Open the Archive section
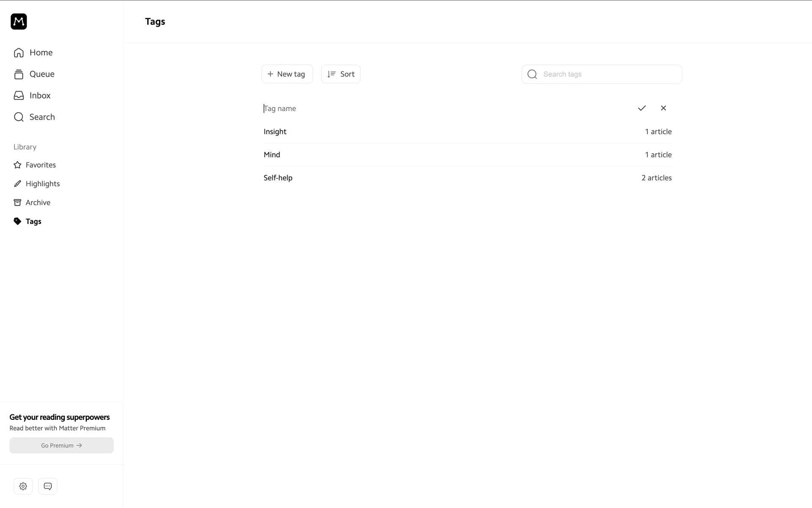The width and height of the screenshot is (812, 508). tap(38, 203)
